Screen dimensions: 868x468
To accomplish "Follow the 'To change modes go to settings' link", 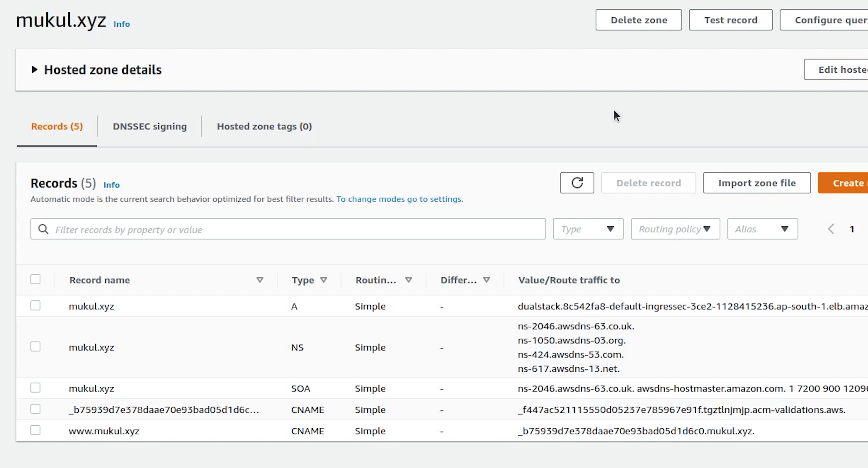I will [x=399, y=199].
